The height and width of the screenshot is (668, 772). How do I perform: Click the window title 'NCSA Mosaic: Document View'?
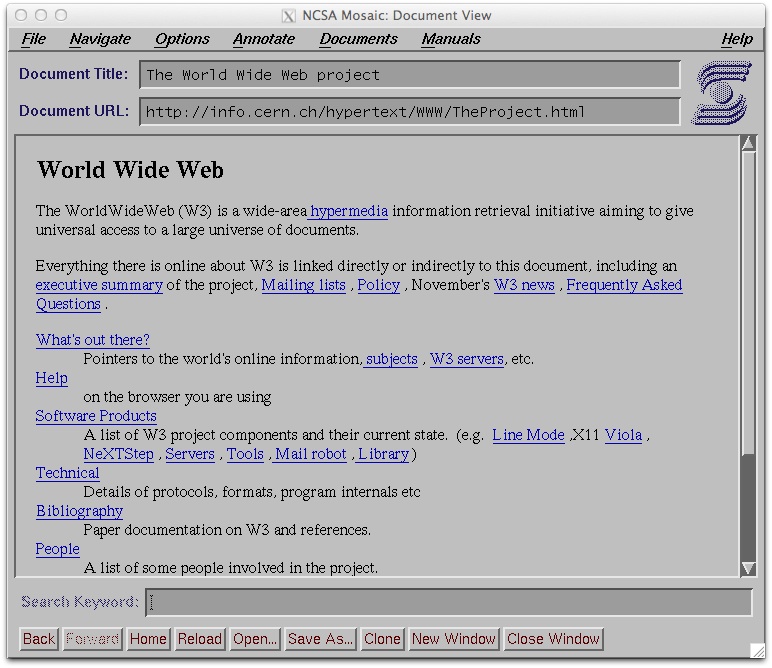pos(396,16)
